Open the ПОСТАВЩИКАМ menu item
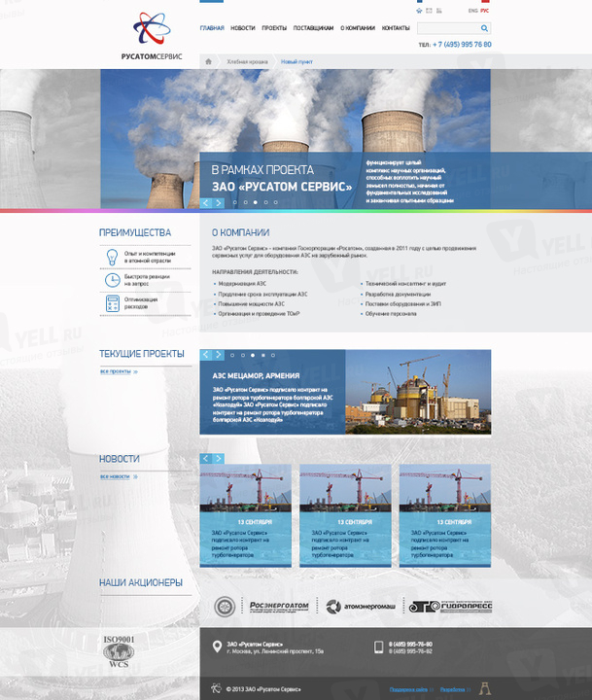This screenshot has height=700, width=592. (x=313, y=27)
